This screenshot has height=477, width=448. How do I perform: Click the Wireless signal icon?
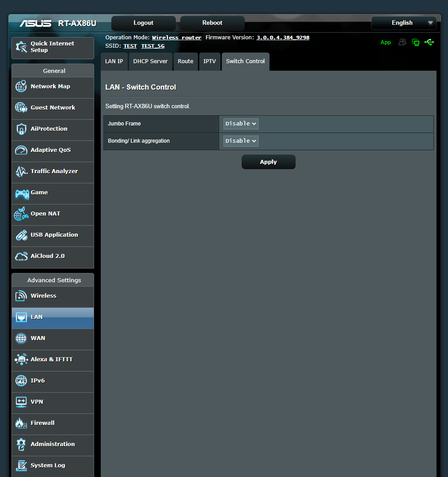(x=21, y=295)
